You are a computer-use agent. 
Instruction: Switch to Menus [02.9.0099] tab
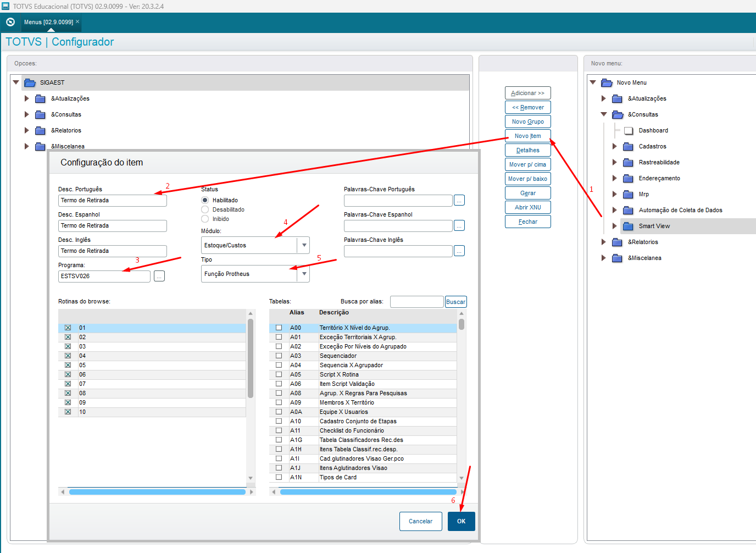48,22
